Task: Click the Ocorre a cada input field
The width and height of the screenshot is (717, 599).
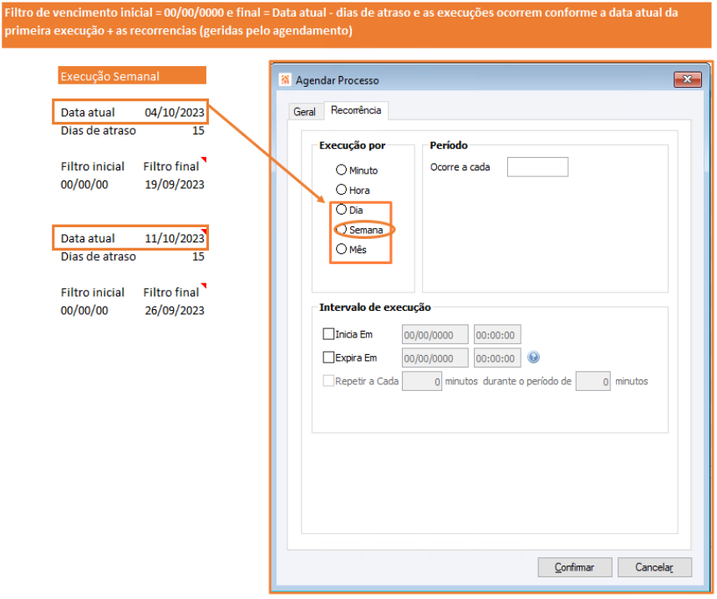Action: (537, 167)
